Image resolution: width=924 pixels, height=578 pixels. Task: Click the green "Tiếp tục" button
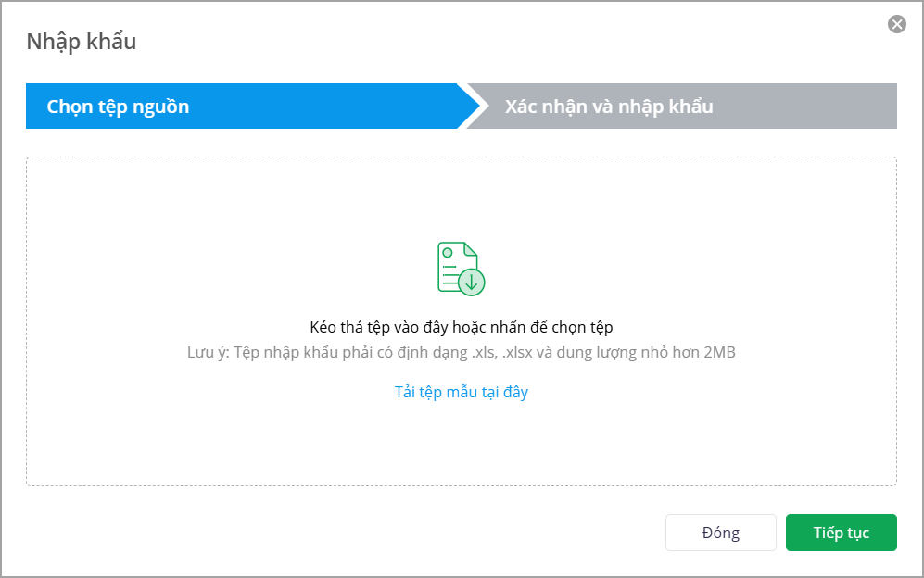click(841, 533)
